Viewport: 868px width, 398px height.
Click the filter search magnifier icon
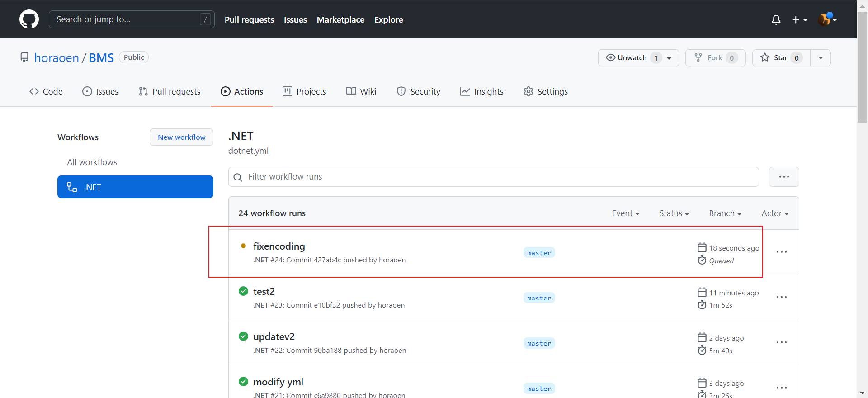coord(238,177)
